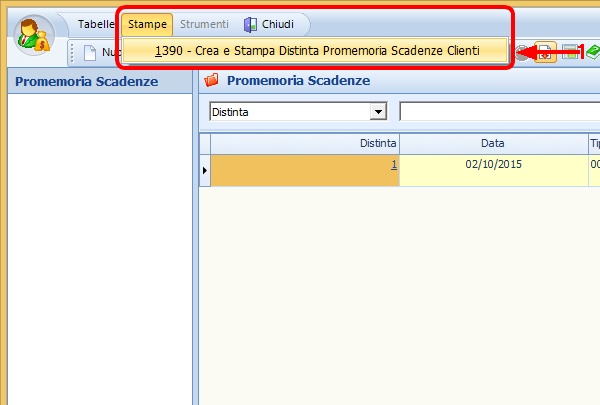Click the red folder icon beside Promemoria Scadenze
Screen dimensions: 600x405
click(211, 80)
